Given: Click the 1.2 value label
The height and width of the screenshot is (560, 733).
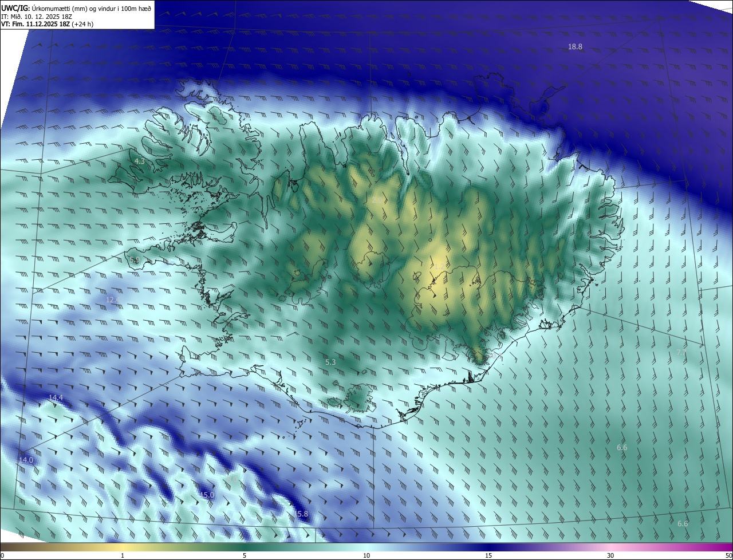Looking at the screenshot, I should (439, 266).
